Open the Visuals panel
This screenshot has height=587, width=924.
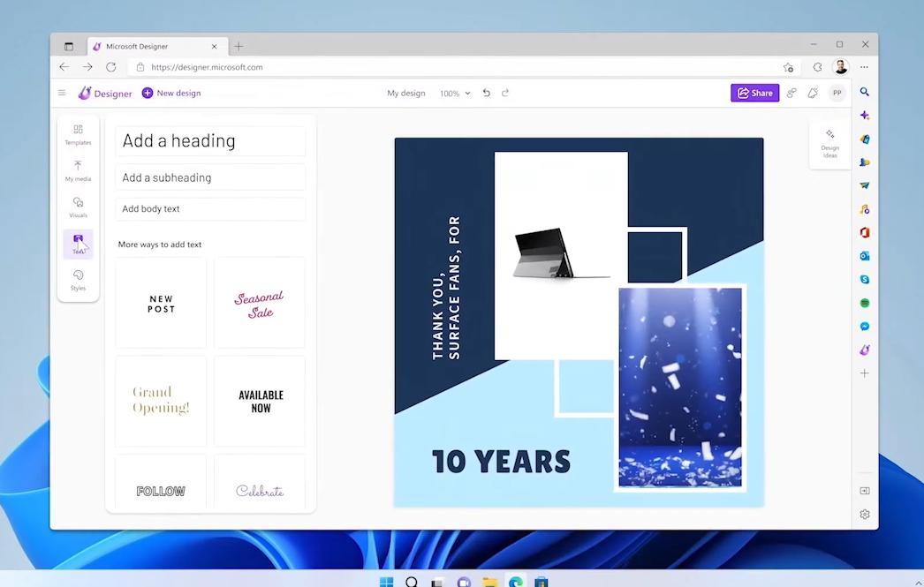[78, 207]
